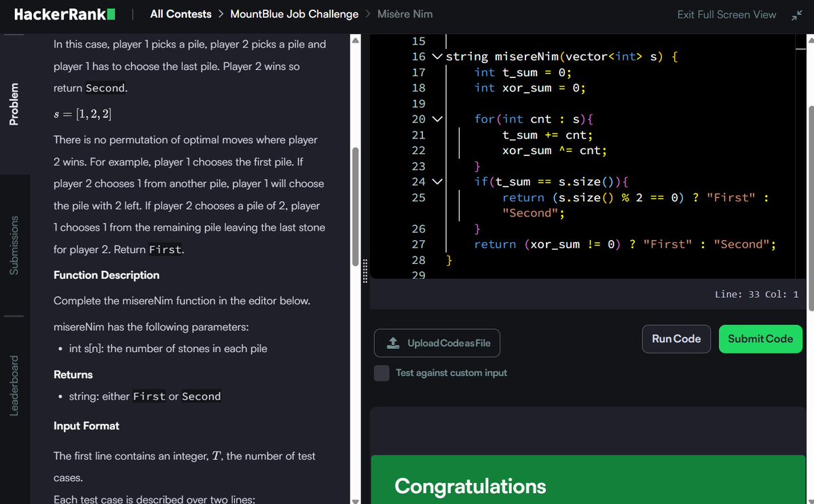Click 'Complete the misereNim function' sentence
Image resolution: width=814 pixels, height=504 pixels.
tap(182, 301)
